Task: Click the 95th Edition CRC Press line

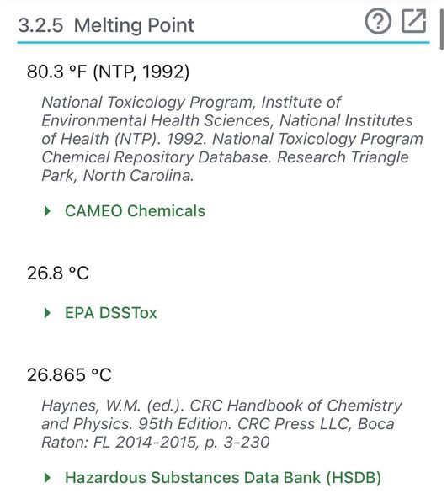Action: click(218, 423)
